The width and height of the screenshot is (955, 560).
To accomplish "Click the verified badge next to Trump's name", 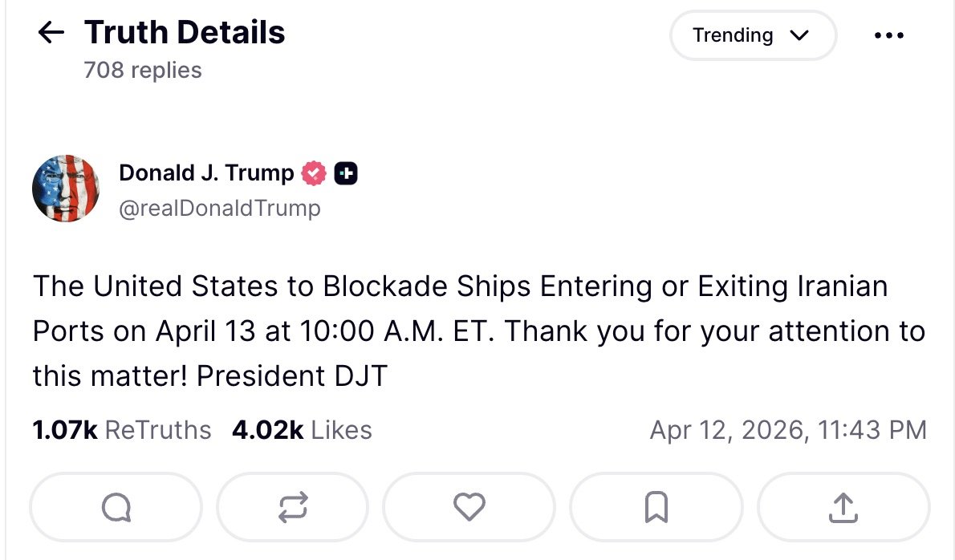I will (314, 172).
